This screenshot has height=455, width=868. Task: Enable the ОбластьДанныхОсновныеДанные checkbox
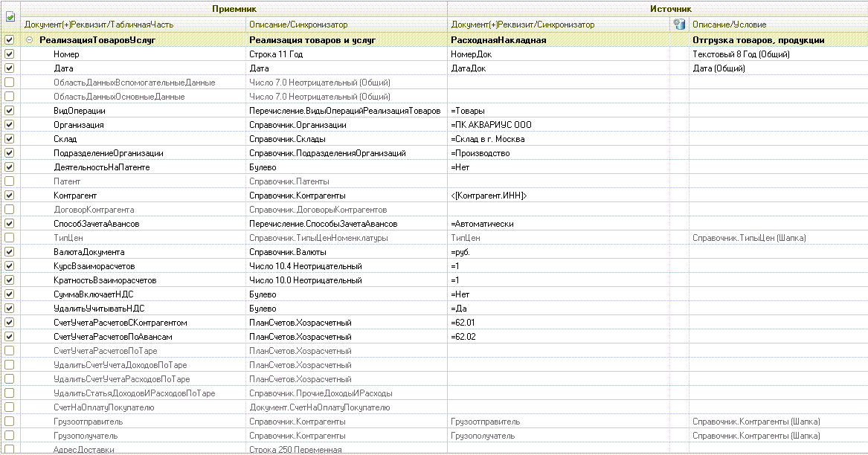pyautogui.click(x=10, y=97)
